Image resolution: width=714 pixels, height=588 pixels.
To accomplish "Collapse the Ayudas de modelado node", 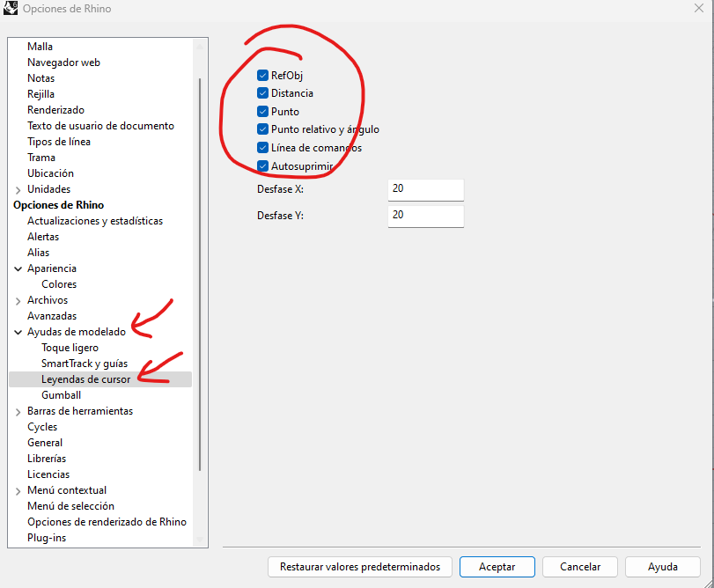I will click(18, 332).
